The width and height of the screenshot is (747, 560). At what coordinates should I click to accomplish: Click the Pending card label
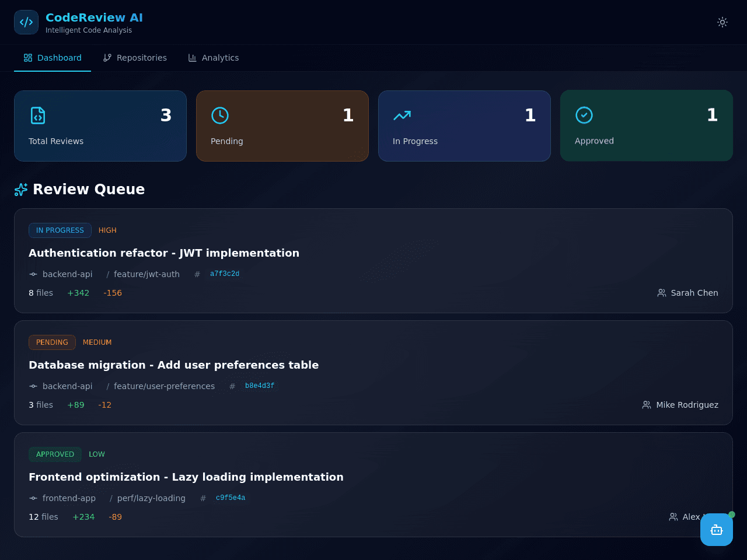227,141
